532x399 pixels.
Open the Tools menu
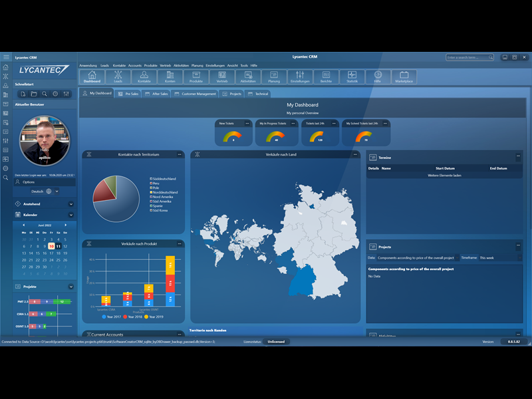tap(244, 65)
